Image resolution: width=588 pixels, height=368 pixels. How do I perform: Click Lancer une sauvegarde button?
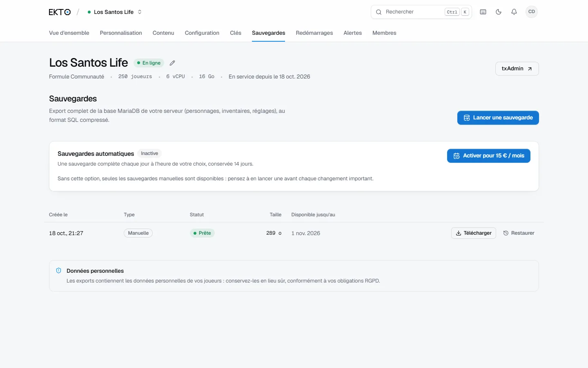coord(498,118)
